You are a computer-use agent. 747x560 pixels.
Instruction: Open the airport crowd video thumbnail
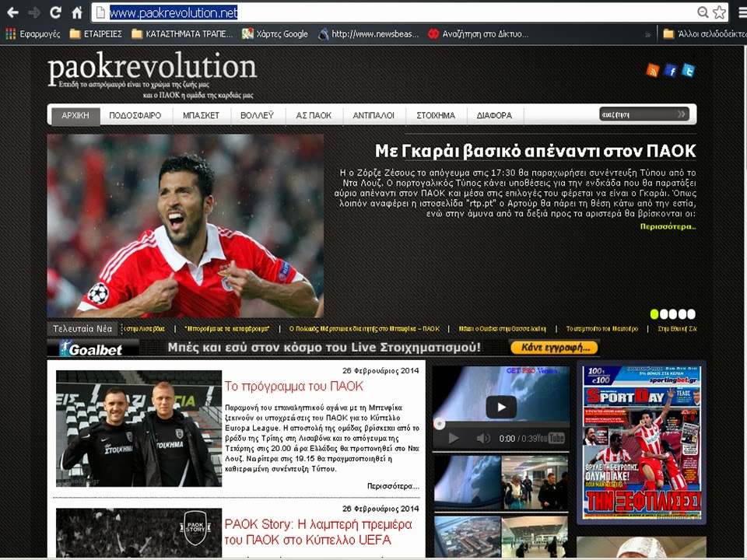point(535,482)
